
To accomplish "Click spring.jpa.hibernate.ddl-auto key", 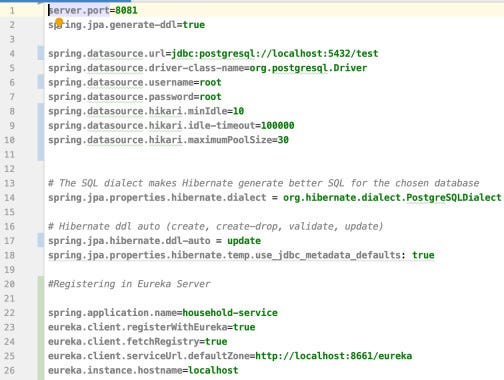I will [x=129, y=241].
